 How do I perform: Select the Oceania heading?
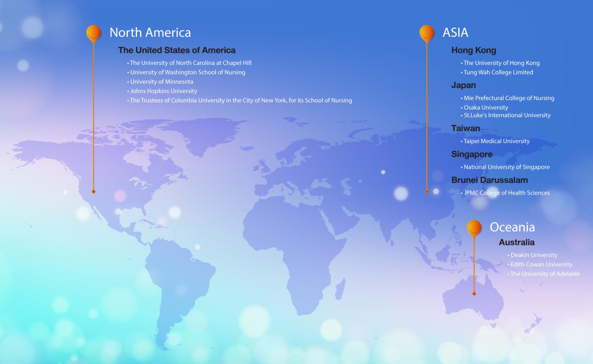[512, 227]
